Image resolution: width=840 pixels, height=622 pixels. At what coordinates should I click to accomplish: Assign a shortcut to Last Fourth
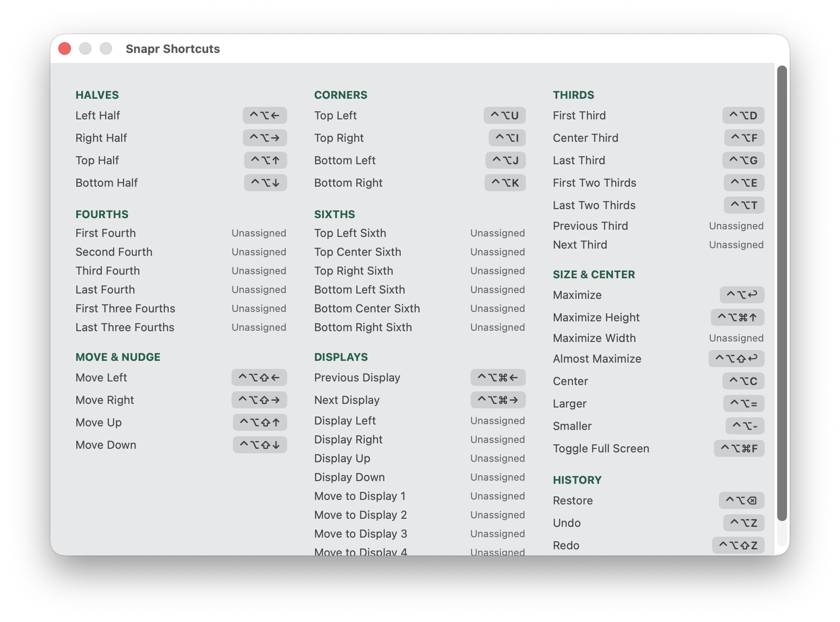pyautogui.click(x=259, y=289)
